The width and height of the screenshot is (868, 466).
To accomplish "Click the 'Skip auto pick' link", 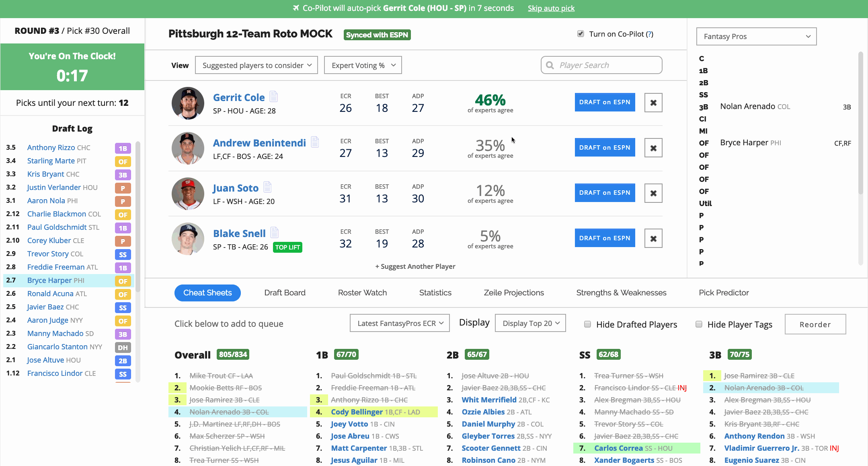I will (551, 8).
